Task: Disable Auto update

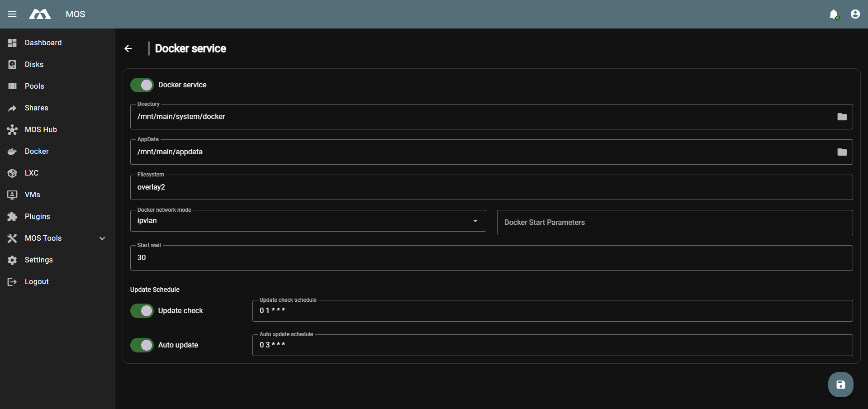Action: tap(142, 345)
